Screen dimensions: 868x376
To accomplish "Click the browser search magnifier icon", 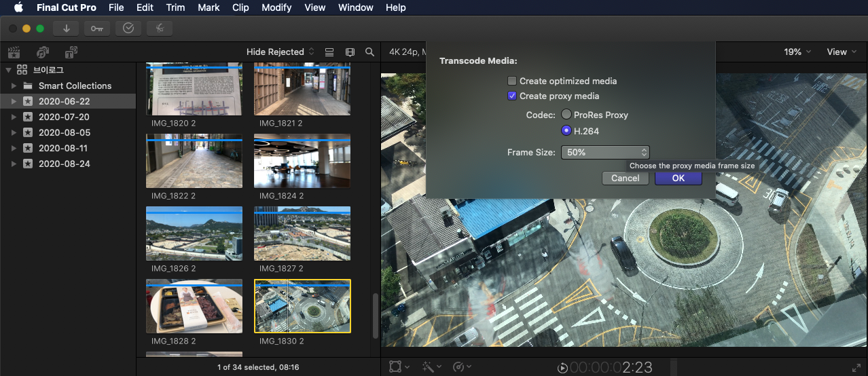I will pos(369,52).
